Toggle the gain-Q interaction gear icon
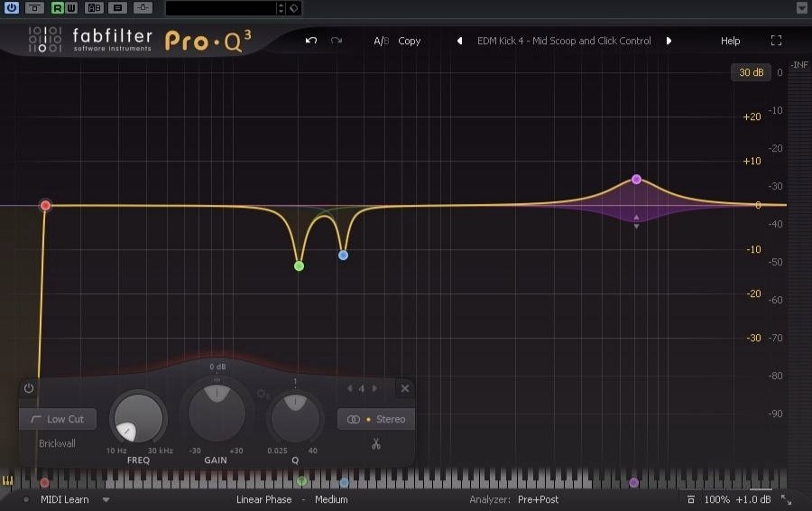This screenshot has width=812, height=511. click(x=263, y=395)
